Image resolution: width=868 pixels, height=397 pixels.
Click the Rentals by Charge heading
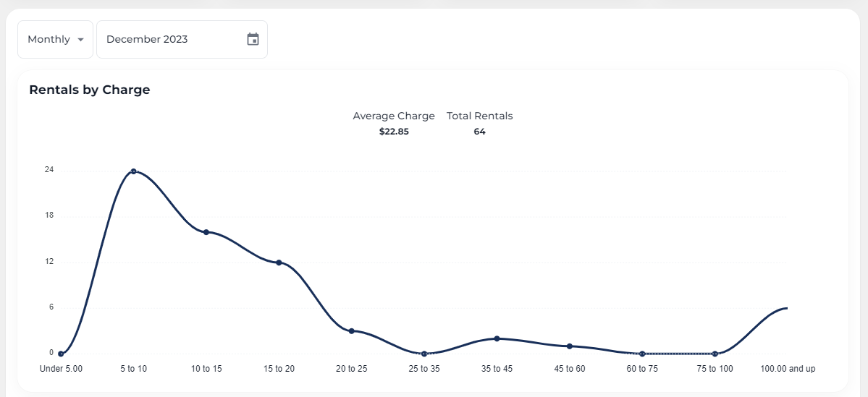click(90, 90)
